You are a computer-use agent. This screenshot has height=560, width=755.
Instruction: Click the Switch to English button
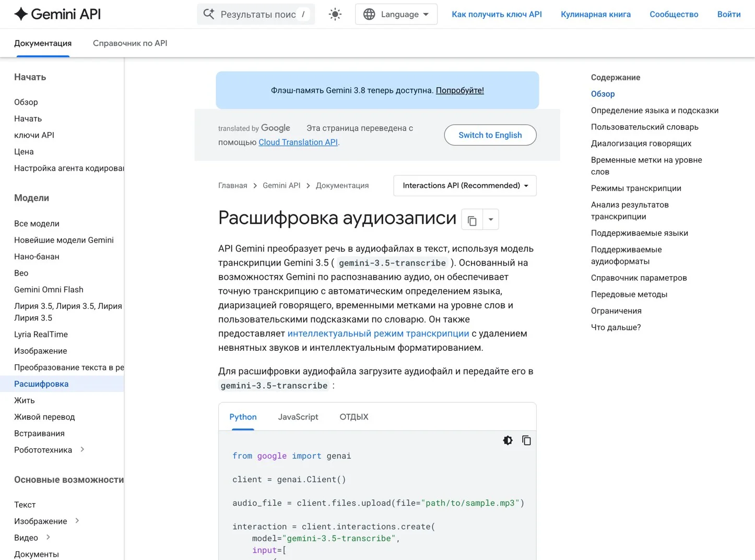[x=490, y=135]
